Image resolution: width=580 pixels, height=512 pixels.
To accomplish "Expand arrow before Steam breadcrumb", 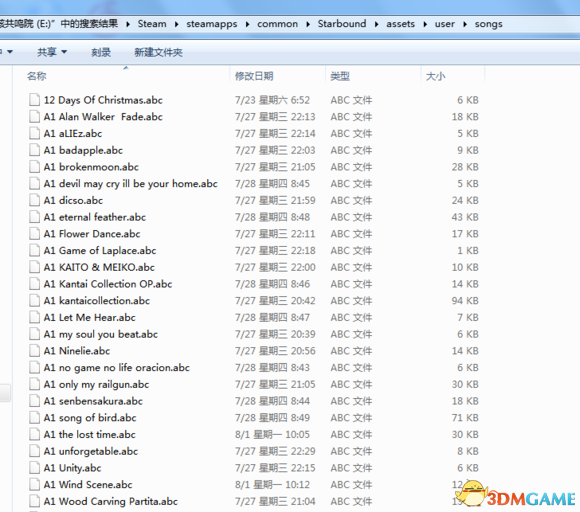I will [128, 24].
